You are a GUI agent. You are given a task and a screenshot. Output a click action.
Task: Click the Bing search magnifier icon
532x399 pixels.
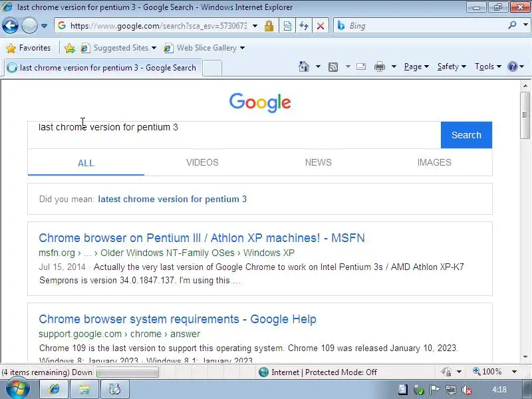[512, 25]
